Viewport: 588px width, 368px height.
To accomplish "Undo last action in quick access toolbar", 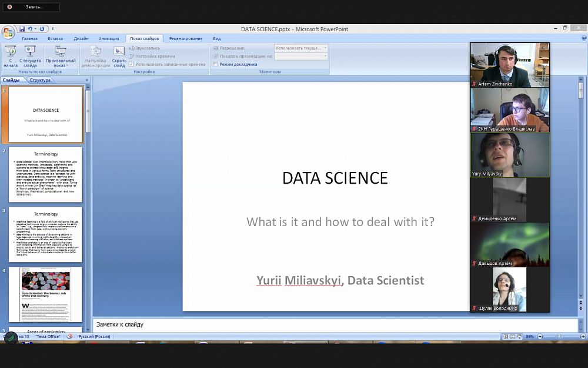I will [x=30, y=29].
